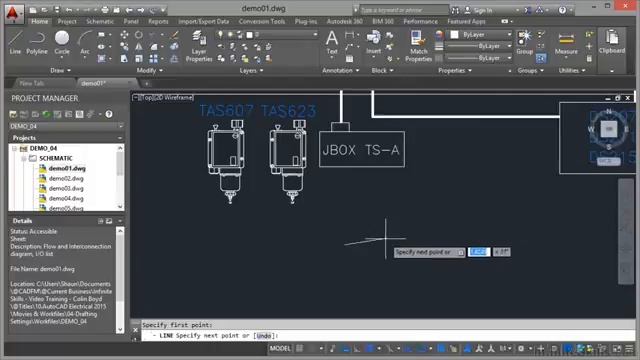The width and height of the screenshot is (640, 360).
Task: Switch to the demo01 drawing tab
Action: coord(104,83)
